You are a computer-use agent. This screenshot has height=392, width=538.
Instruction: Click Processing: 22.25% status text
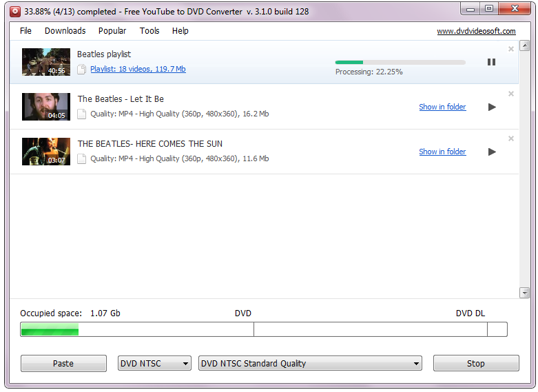click(x=369, y=72)
